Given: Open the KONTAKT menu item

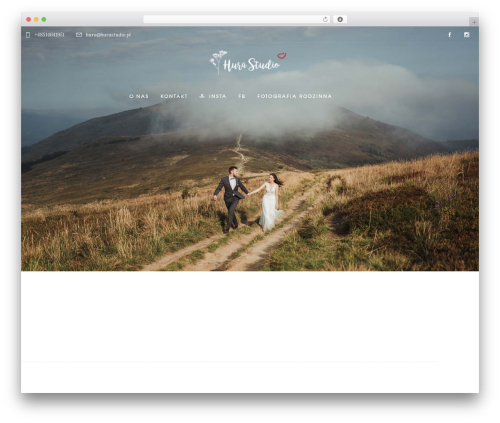Looking at the screenshot, I should tap(174, 96).
